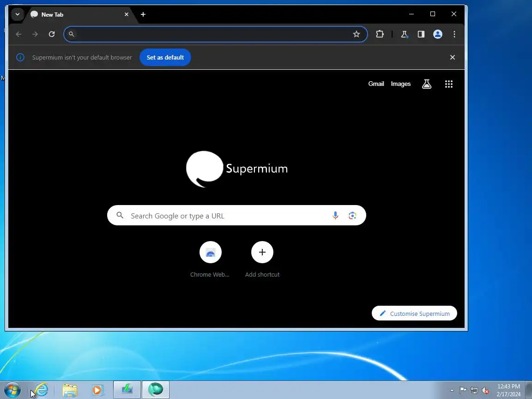
Task: Bookmark this tab with the star icon
Action: point(356,34)
